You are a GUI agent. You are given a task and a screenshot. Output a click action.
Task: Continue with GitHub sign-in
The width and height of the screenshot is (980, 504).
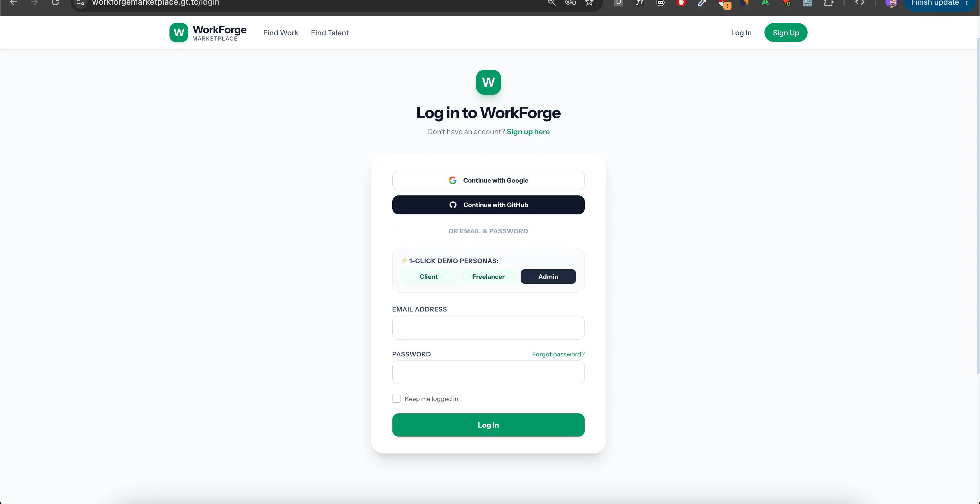pyautogui.click(x=489, y=205)
